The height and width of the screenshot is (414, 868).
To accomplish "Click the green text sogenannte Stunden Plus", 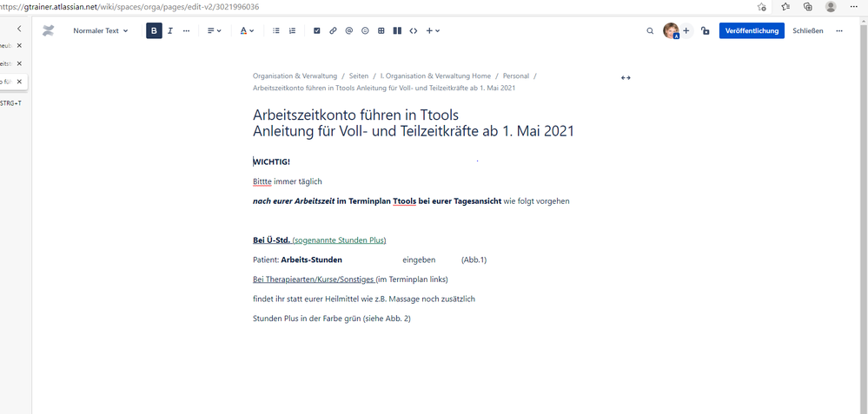I will (339, 240).
